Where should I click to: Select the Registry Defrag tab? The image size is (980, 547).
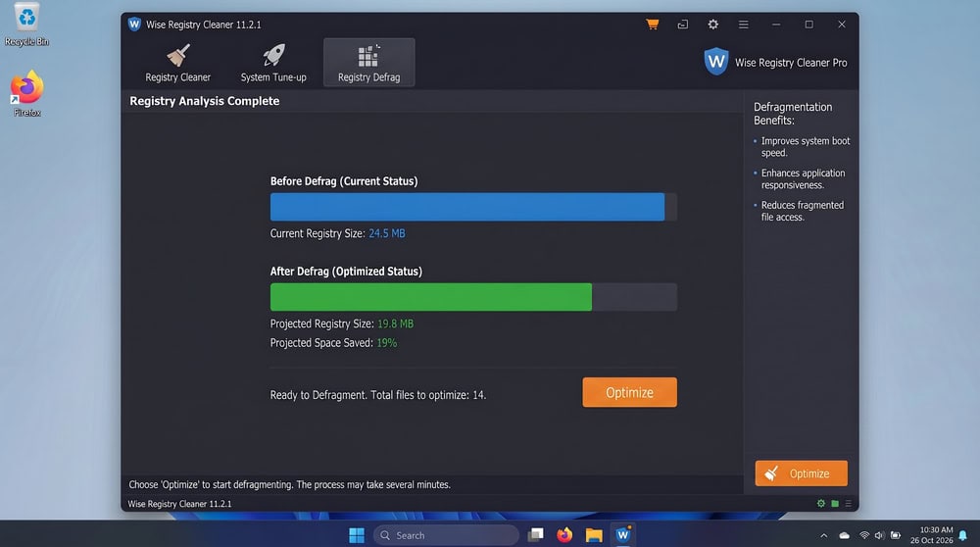click(368, 63)
